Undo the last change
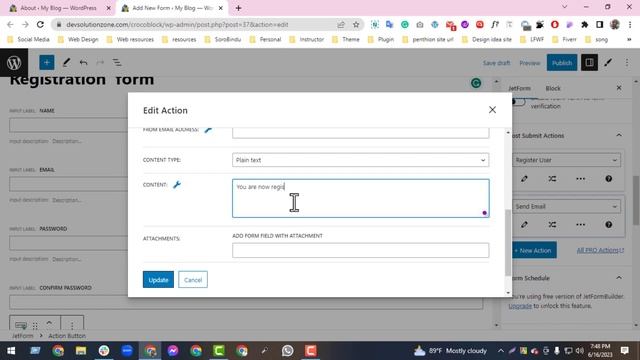640x360 pixels. (x=83, y=62)
